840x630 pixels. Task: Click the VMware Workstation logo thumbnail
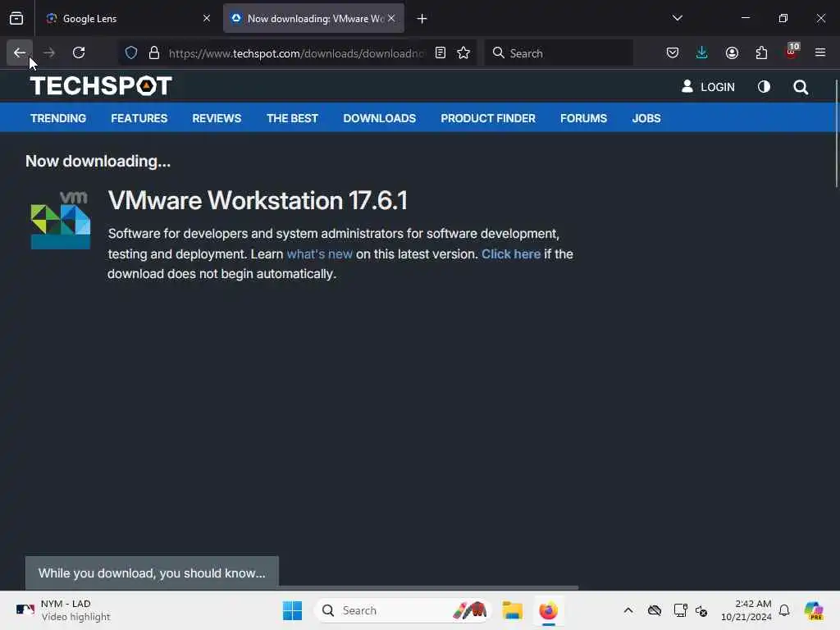61,220
